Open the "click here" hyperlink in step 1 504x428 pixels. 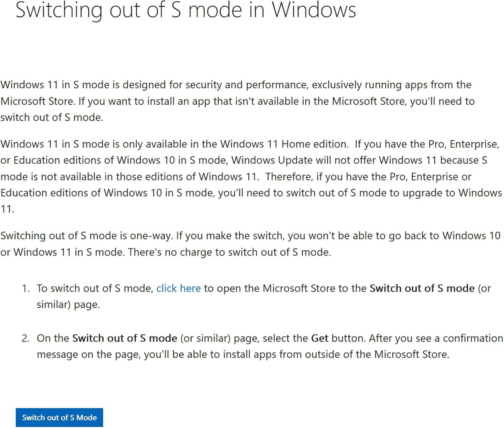pos(178,288)
